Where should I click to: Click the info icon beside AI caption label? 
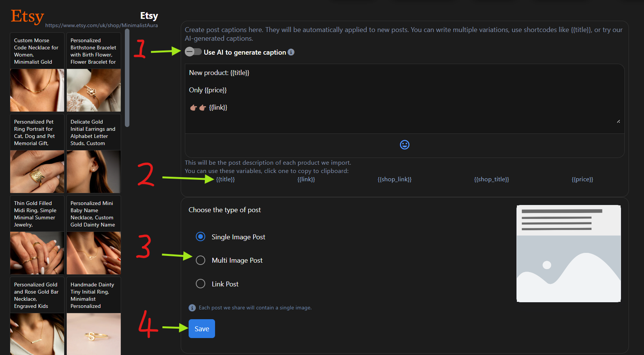click(291, 52)
